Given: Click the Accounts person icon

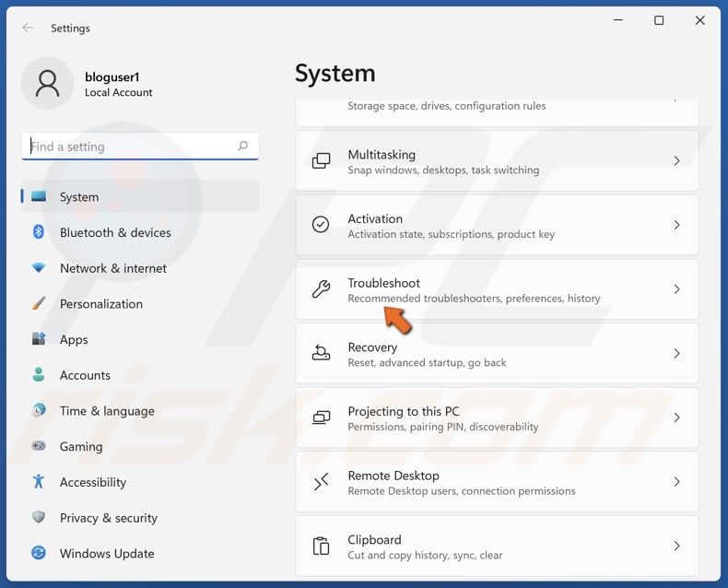Looking at the screenshot, I should pyautogui.click(x=39, y=374).
